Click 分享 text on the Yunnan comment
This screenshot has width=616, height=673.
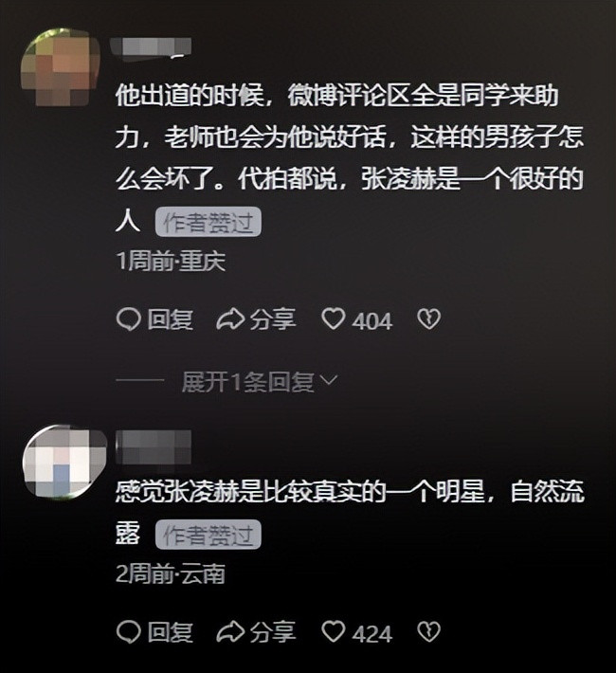pyautogui.click(x=273, y=632)
